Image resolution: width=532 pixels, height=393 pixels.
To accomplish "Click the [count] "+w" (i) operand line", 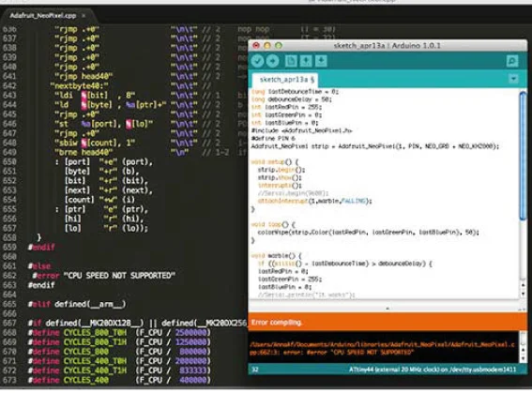I will click(99, 200).
